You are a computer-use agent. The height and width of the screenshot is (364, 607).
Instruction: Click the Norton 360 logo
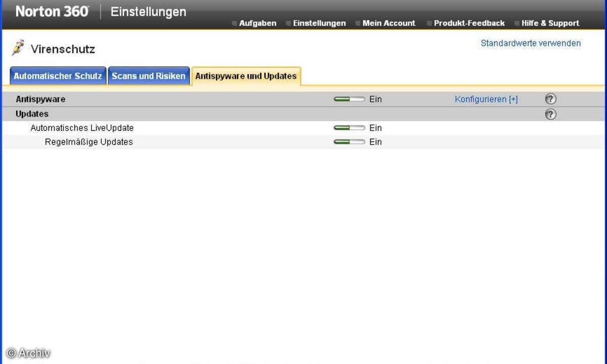(x=52, y=11)
